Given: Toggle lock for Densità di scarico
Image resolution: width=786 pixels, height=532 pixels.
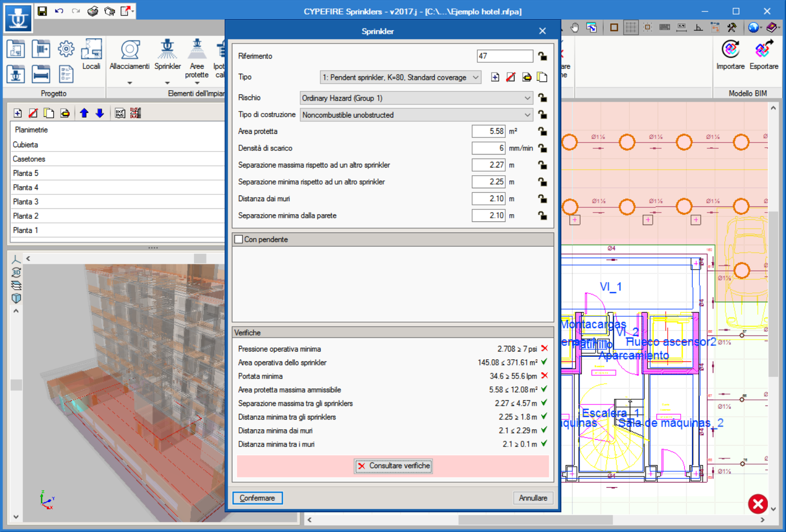Looking at the screenshot, I should pyautogui.click(x=542, y=148).
